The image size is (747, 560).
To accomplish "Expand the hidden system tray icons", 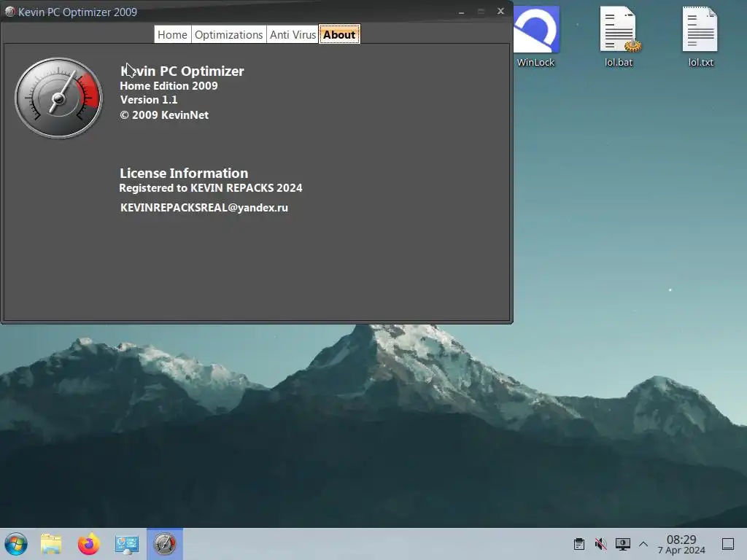I will [x=643, y=544].
